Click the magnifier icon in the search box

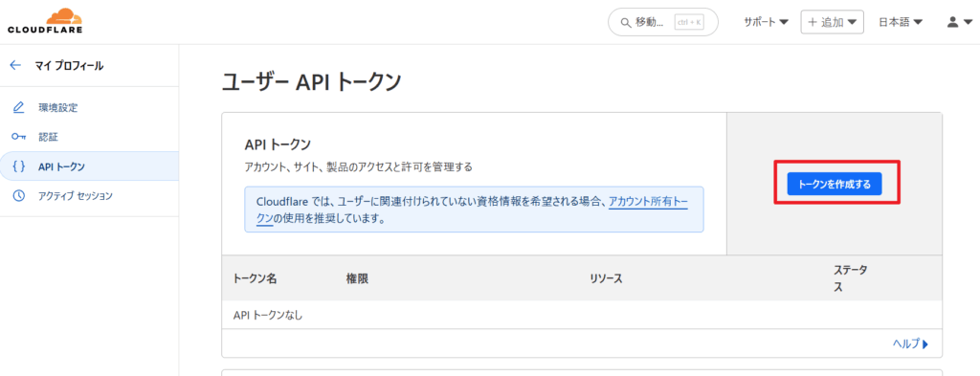(625, 23)
